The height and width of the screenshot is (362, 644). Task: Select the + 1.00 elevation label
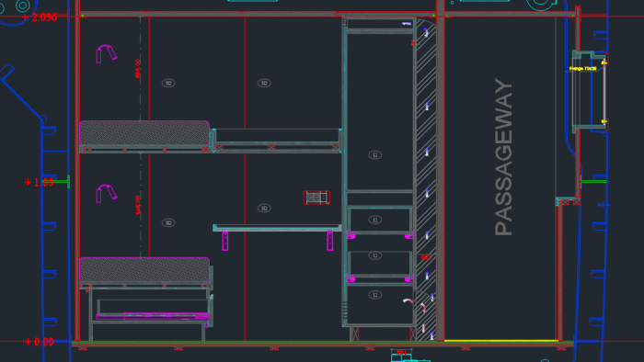39,182
